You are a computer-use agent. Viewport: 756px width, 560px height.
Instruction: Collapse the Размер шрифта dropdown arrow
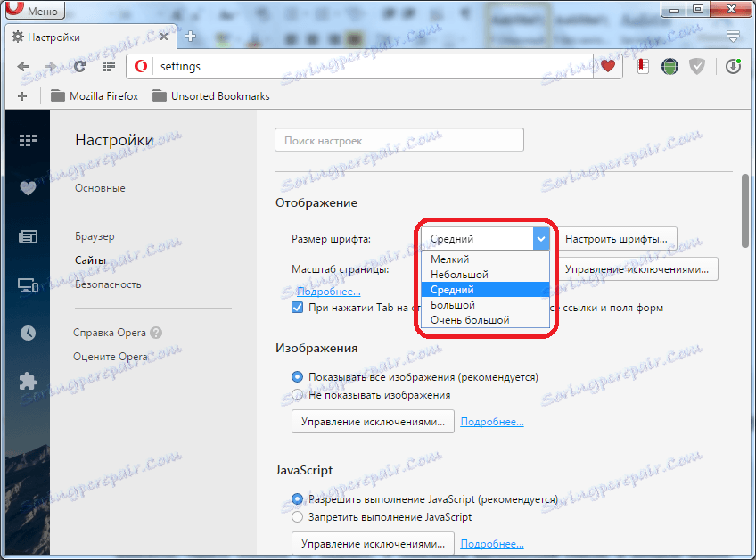[x=541, y=238]
